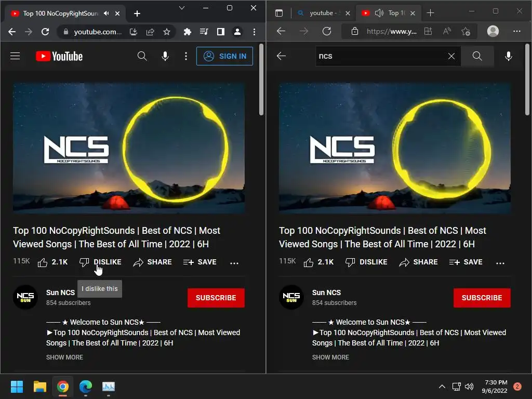The image size is (532, 399).
Task: Open YouTube settings three-dot menu in Chrome
Action: tap(186, 56)
